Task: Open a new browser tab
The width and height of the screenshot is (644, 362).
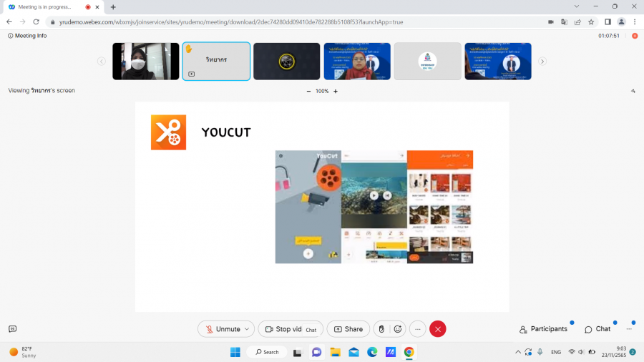Action: pyautogui.click(x=113, y=6)
